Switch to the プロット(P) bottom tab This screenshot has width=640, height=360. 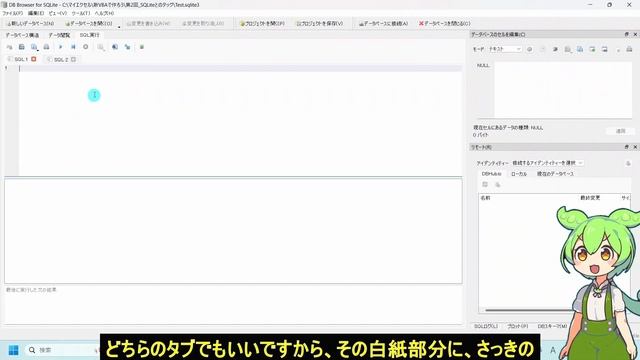tap(518, 326)
